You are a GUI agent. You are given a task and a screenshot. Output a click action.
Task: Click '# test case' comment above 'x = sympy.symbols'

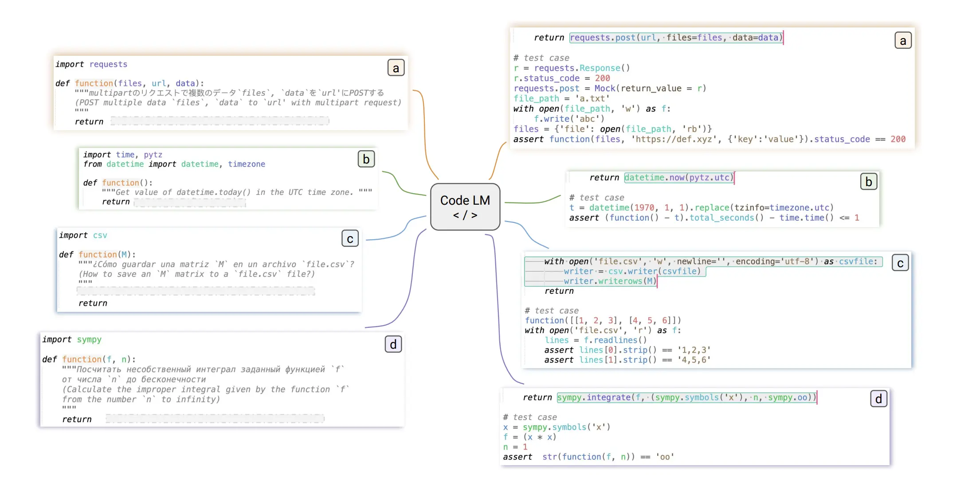pyautogui.click(x=530, y=417)
